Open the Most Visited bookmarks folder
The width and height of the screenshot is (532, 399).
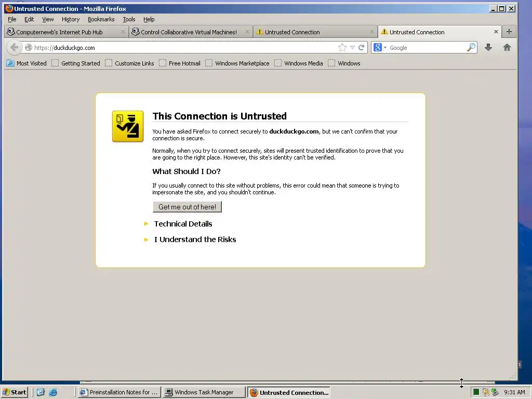[26, 63]
